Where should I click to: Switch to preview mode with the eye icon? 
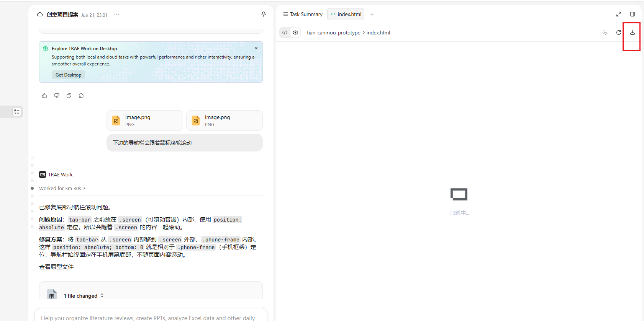(x=295, y=33)
